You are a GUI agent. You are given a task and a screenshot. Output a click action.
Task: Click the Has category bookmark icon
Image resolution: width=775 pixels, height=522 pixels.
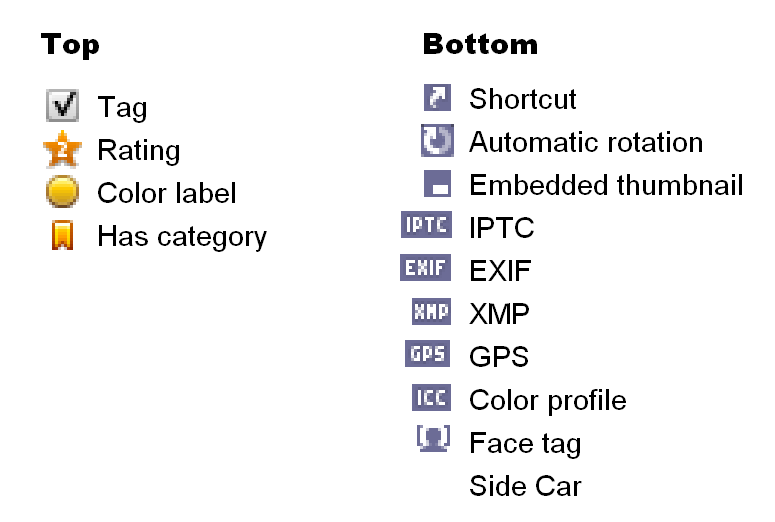point(62,236)
